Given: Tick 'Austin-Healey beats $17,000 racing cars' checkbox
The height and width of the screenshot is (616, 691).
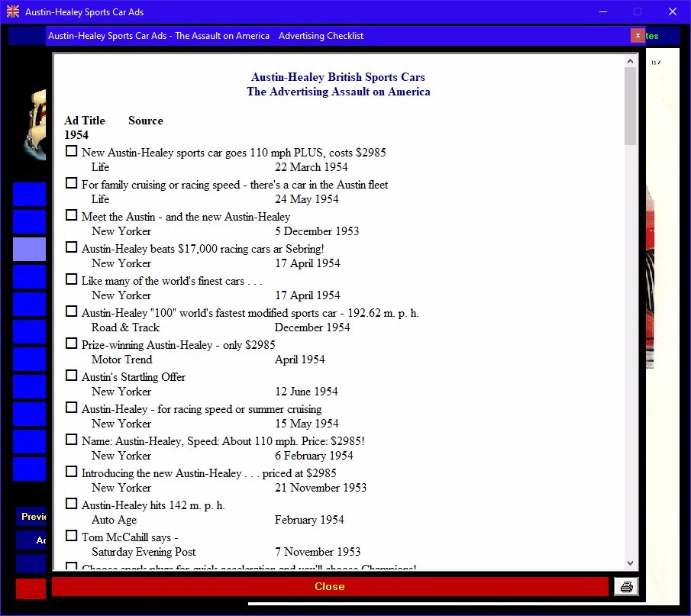Looking at the screenshot, I should [x=71, y=247].
